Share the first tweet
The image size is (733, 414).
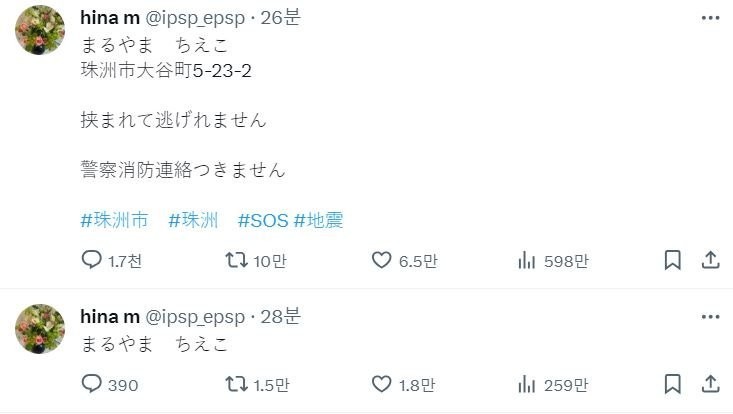(710, 261)
